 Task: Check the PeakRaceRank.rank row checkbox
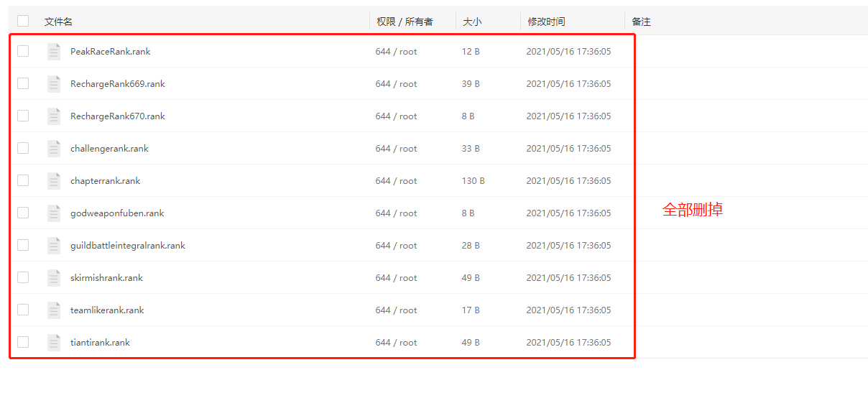coord(23,52)
